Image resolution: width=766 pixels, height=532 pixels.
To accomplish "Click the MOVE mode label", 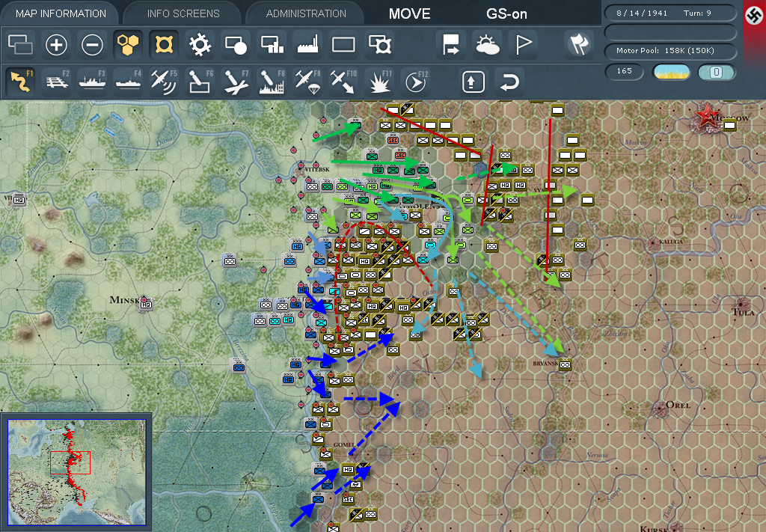I will coord(409,13).
